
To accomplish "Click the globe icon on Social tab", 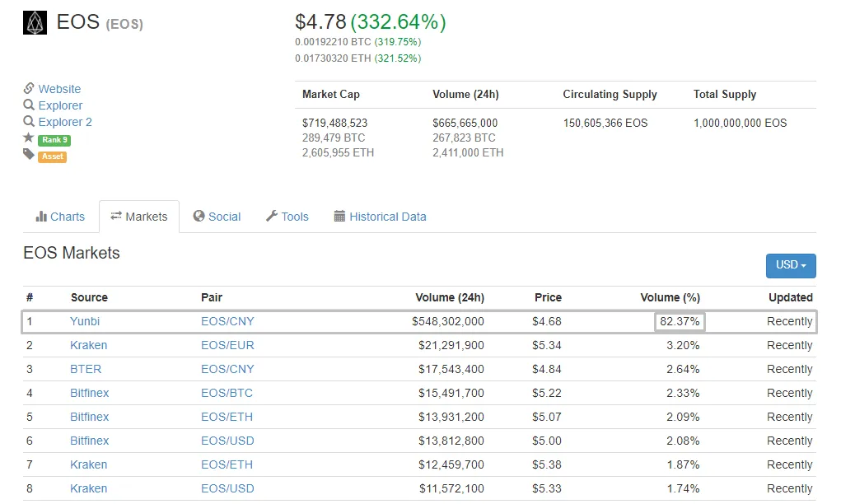I will tap(199, 216).
